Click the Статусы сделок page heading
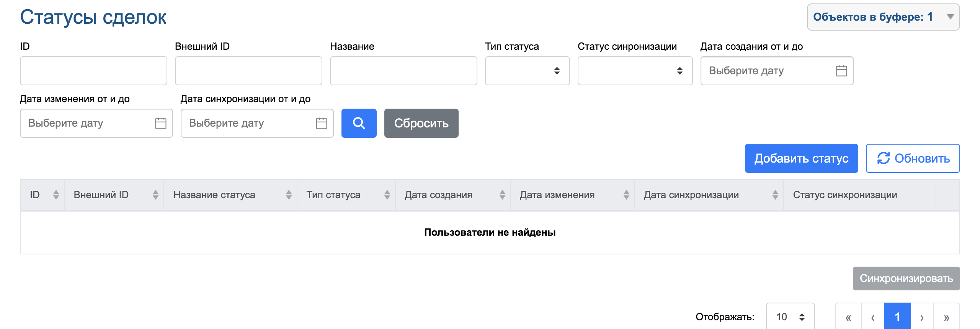The height and width of the screenshot is (329, 980). (x=93, y=17)
